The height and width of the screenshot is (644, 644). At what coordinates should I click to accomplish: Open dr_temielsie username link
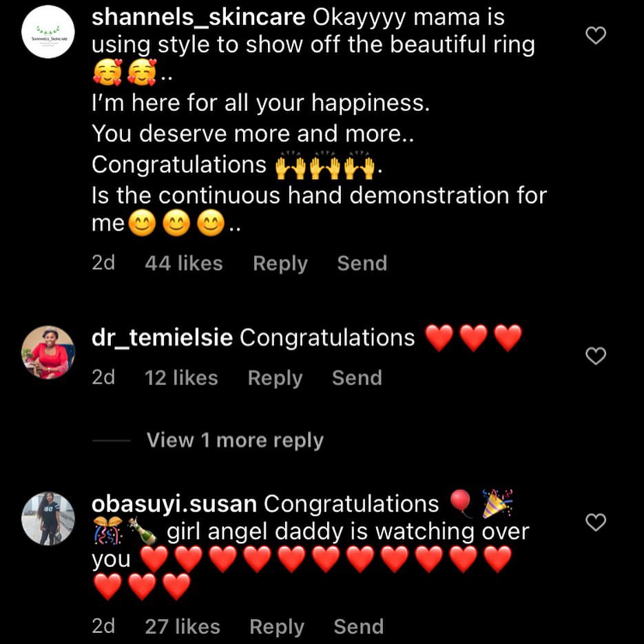click(x=162, y=338)
